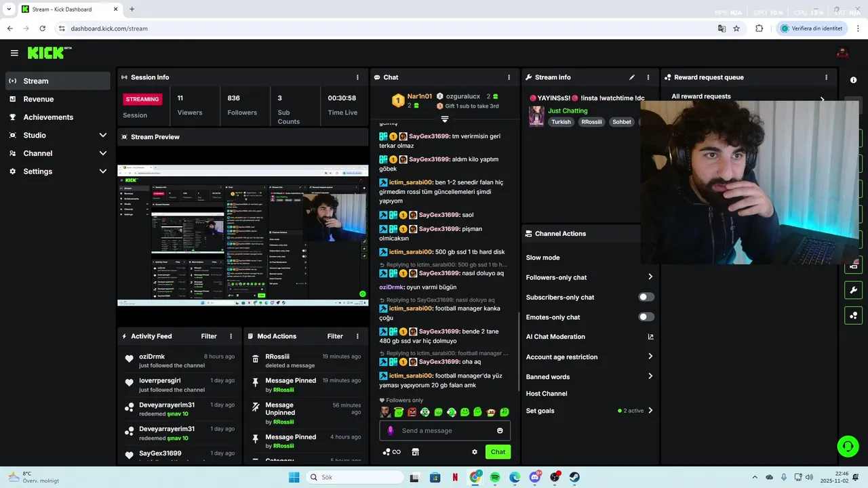Screen dimensions: 868x488
Task: Reload the dashboard page
Action: pos(42,28)
